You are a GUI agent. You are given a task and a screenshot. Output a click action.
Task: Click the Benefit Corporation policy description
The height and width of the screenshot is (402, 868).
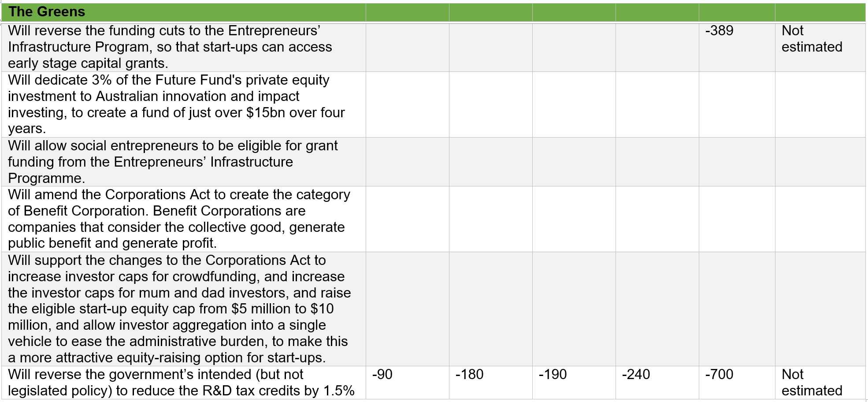pyautogui.click(x=178, y=219)
